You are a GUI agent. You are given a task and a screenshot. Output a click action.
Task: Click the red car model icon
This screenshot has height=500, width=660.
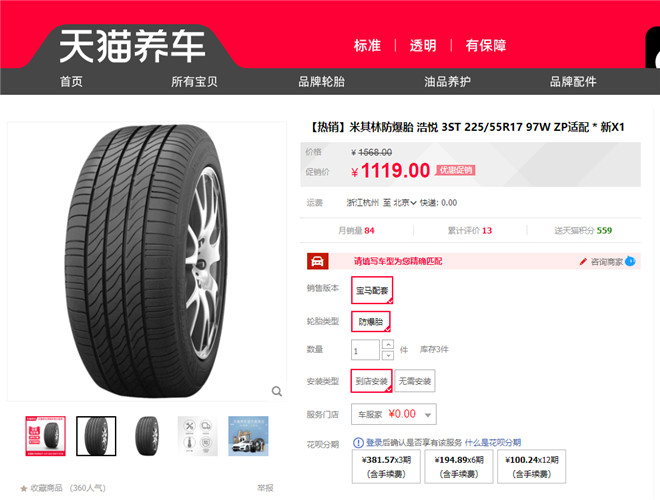click(x=317, y=261)
